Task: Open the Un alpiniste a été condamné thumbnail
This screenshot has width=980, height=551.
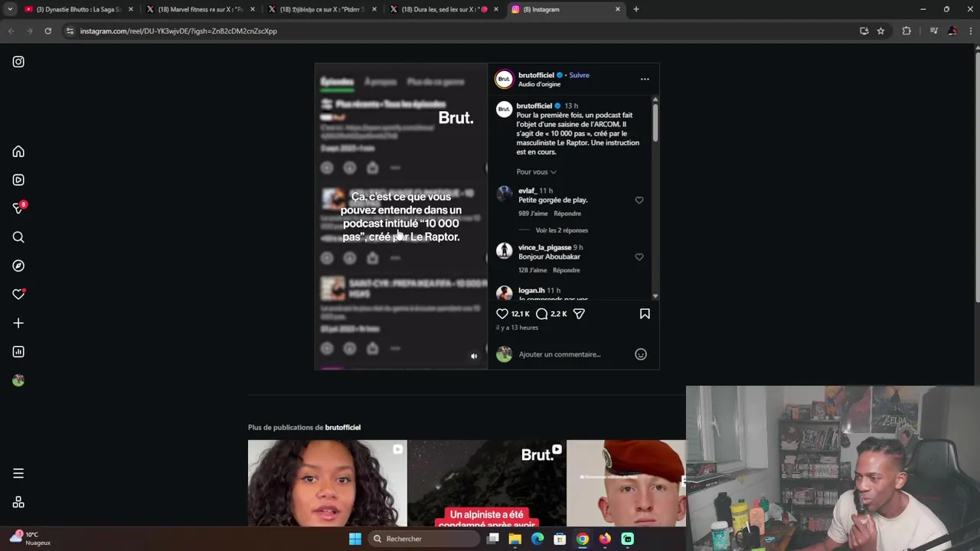Action: [x=487, y=483]
